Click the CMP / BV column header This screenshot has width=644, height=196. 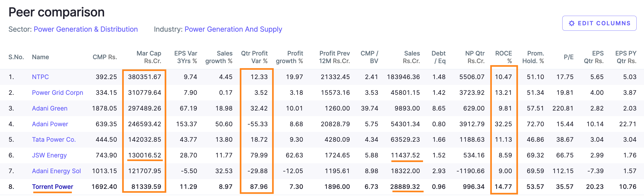click(x=369, y=57)
